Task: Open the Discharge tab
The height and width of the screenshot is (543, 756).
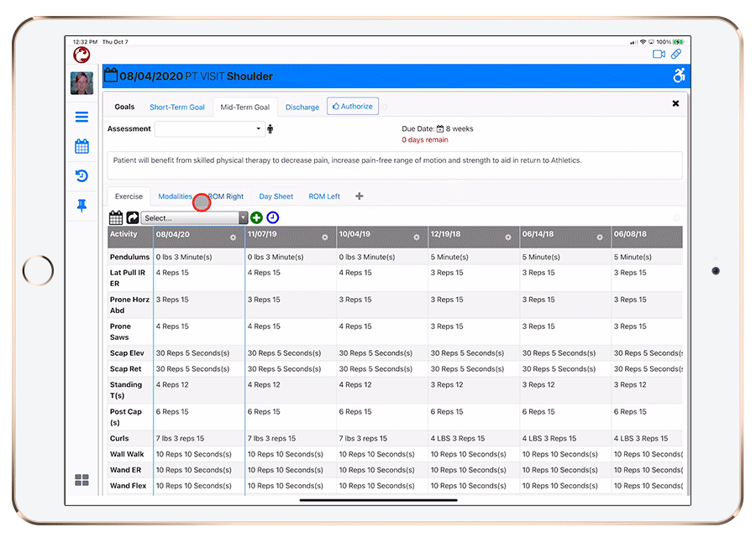Action: tap(302, 107)
